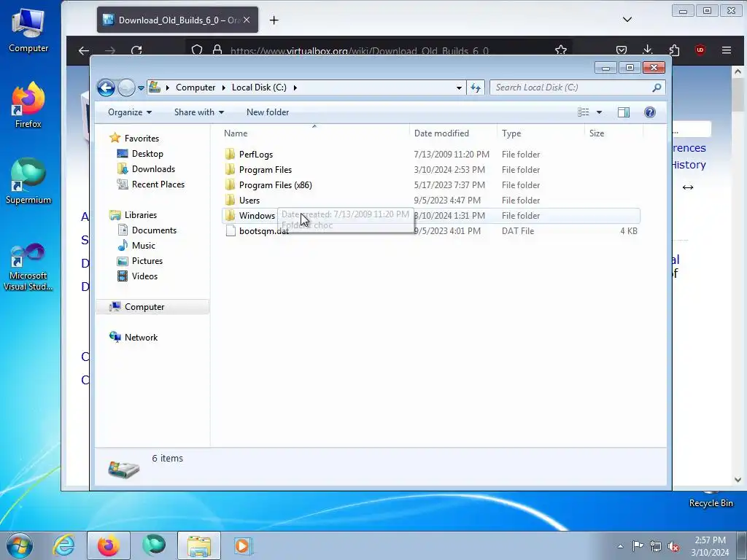Viewport: 747px width, 560px height.
Task: Open Downloads in Favorites
Action: pyautogui.click(x=153, y=169)
